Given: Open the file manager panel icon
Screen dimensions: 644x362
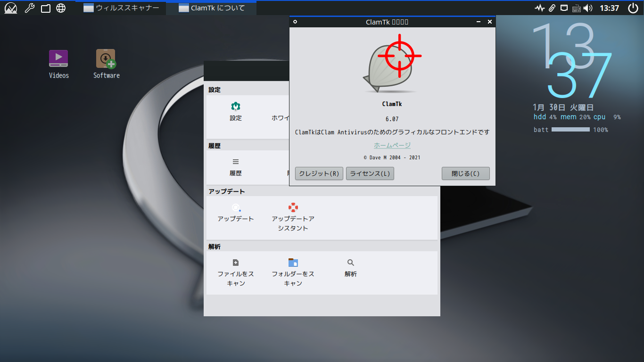Looking at the screenshot, I should coord(45,8).
